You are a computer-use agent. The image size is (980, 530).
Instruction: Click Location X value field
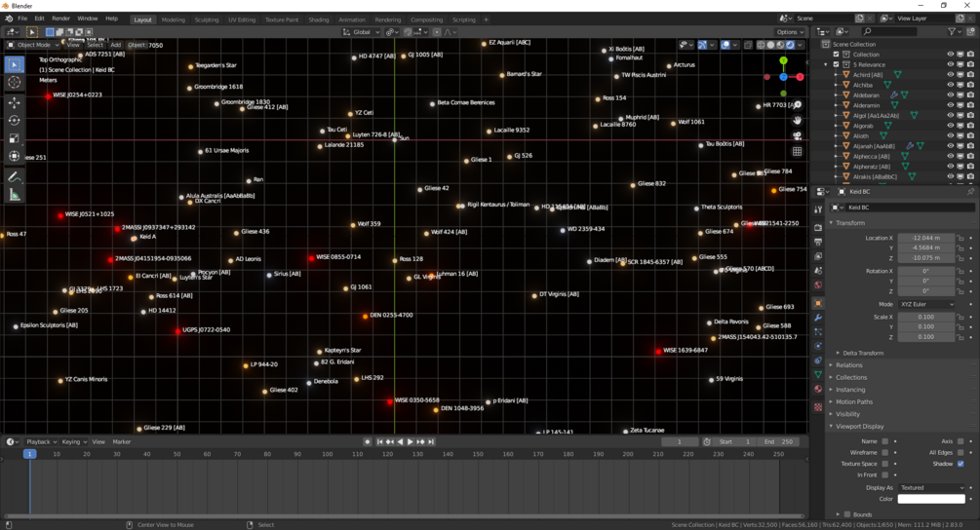pos(925,238)
